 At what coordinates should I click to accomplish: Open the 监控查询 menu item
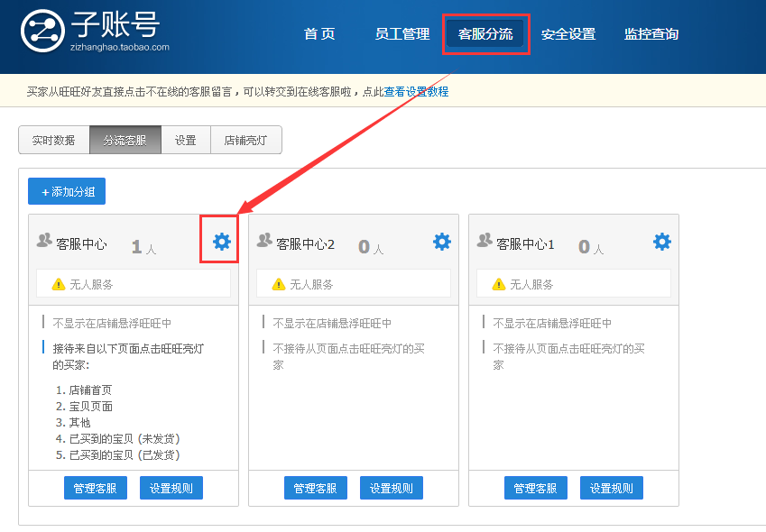[x=651, y=33]
